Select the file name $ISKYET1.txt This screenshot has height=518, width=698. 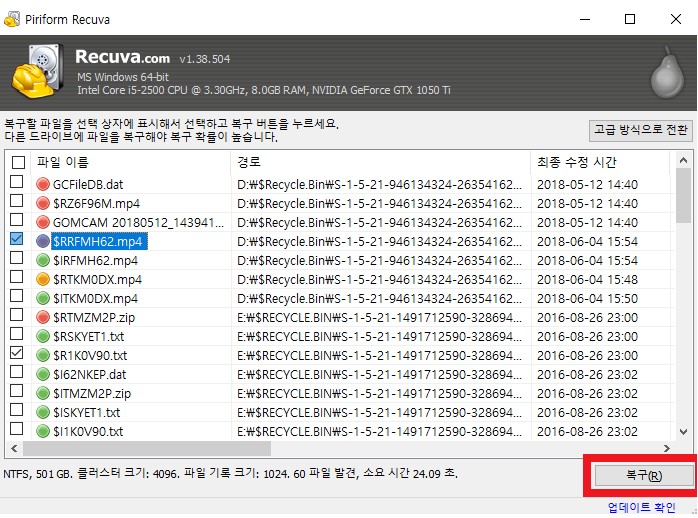[x=86, y=413]
